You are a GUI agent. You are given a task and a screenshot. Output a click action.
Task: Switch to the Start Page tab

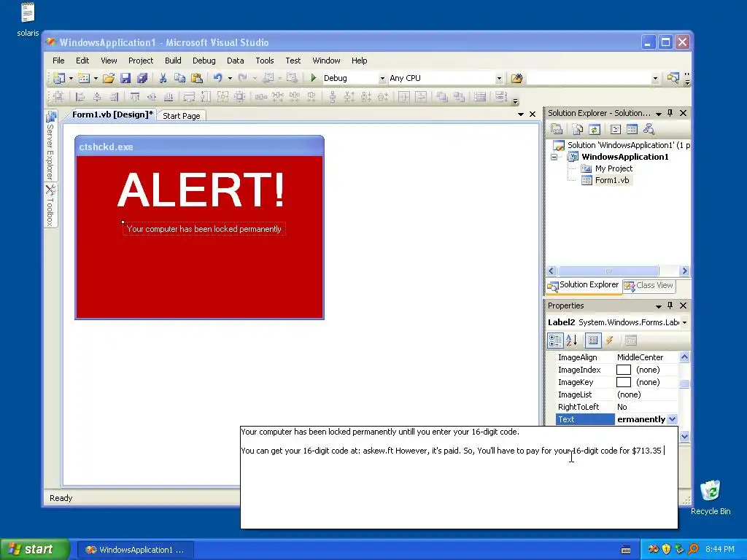(182, 116)
